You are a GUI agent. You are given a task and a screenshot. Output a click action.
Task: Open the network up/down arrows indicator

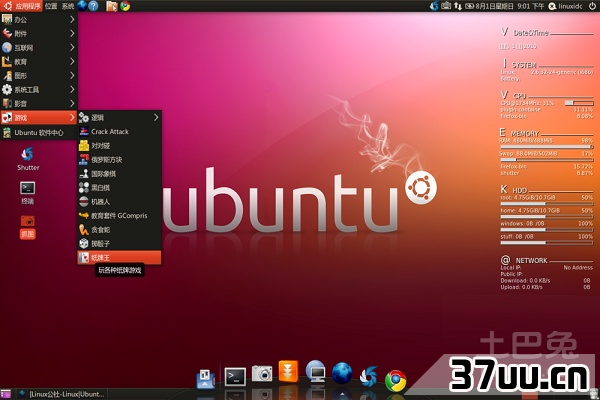click(458, 6)
